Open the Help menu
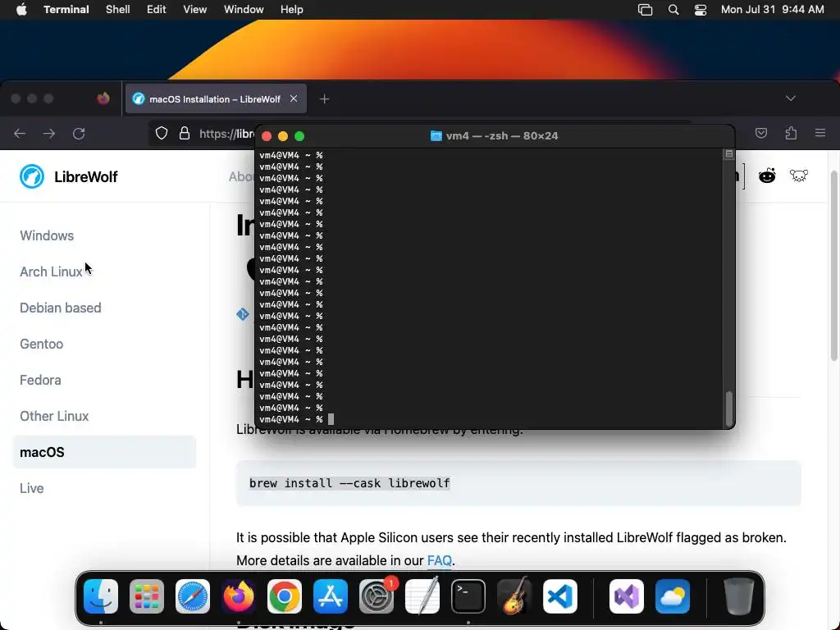This screenshot has height=630, width=840. coord(292,10)
